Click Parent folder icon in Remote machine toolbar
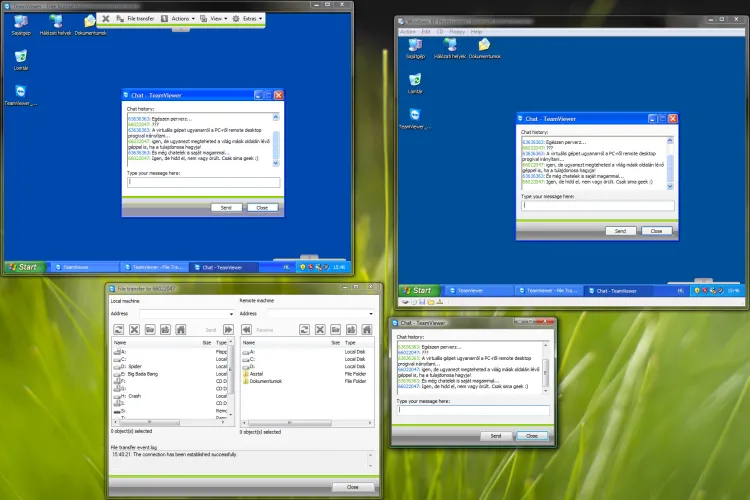Screen dimensions: 750x500 tap(351, 330)
